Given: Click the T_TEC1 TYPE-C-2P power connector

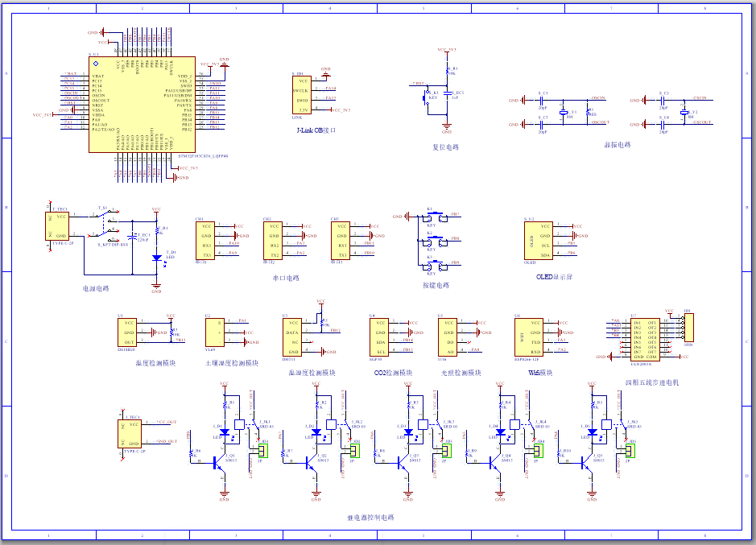Looking at the screenshot, I should tap(57, 226).
